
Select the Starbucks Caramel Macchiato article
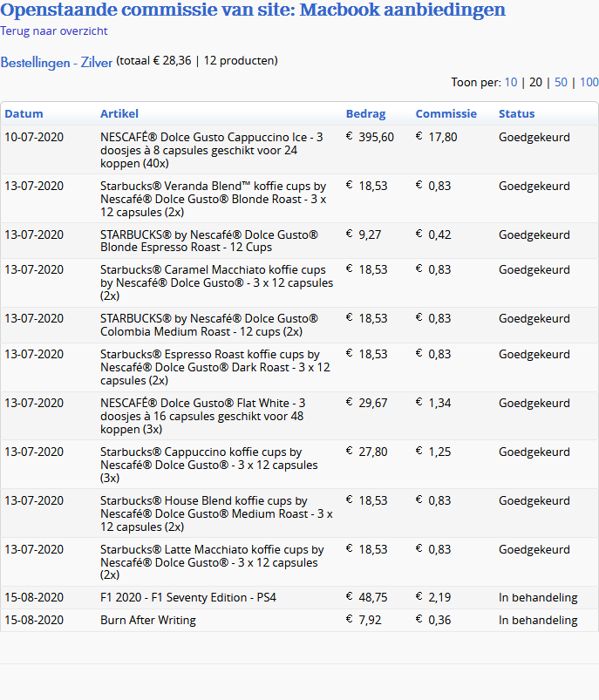(x=216, y=282)
